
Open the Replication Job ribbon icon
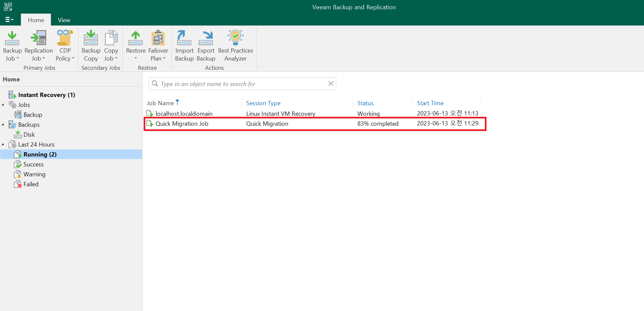point(39,38)
